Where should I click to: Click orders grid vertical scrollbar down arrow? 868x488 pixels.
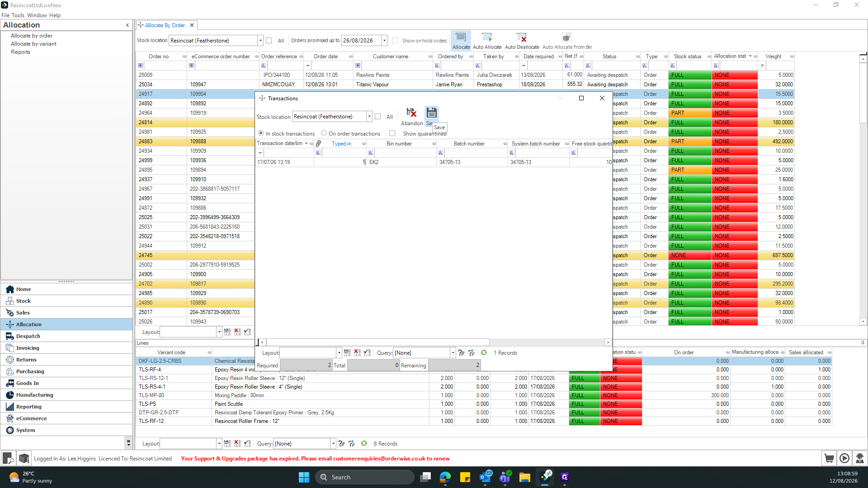click(x=863, y=321)
